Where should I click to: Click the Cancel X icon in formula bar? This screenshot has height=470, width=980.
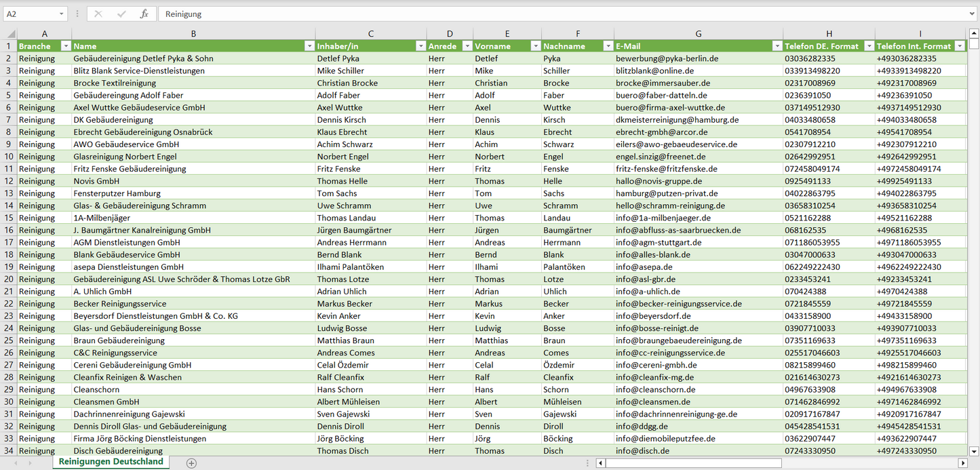98,14
